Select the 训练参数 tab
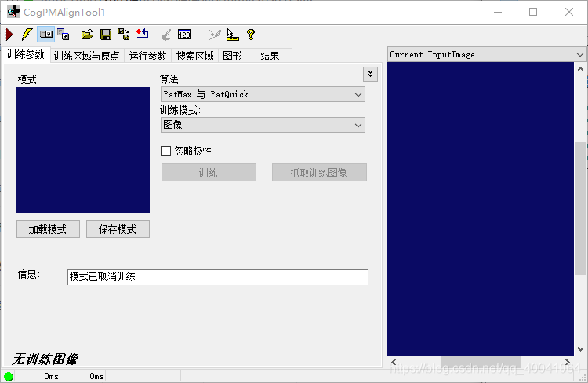Image resolution: width=588 pixels, height=383 pixels. [26, 55]
